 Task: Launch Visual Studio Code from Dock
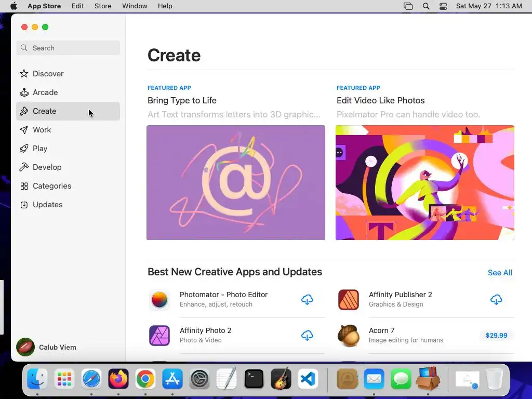tap(308, 379)
